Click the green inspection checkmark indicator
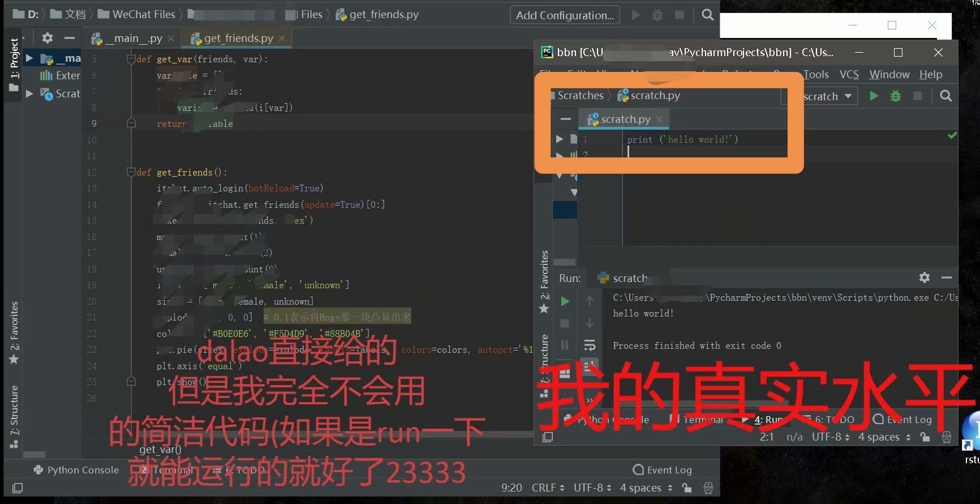Screen dimensions: 980x504 (x=952, y=135)
